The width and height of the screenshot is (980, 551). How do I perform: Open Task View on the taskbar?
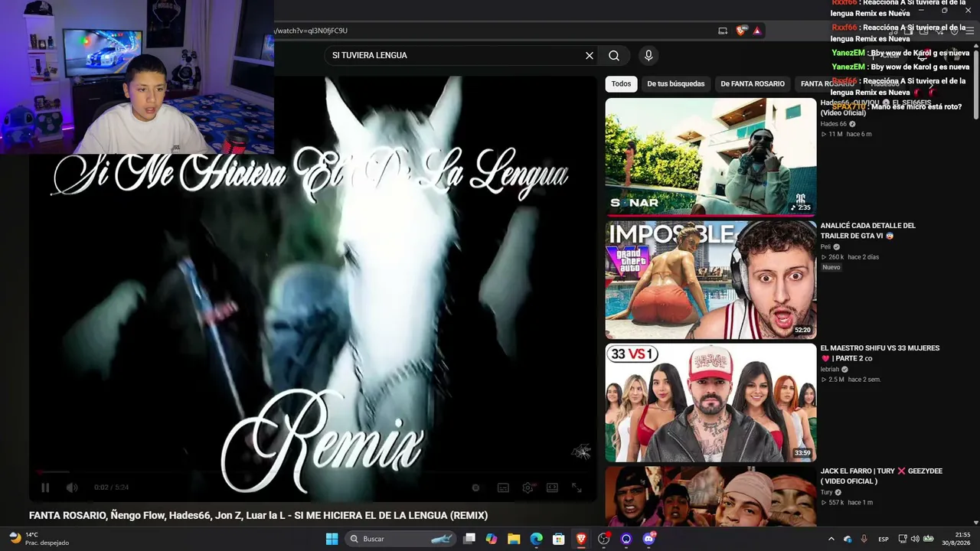click(x=469, y=539)
